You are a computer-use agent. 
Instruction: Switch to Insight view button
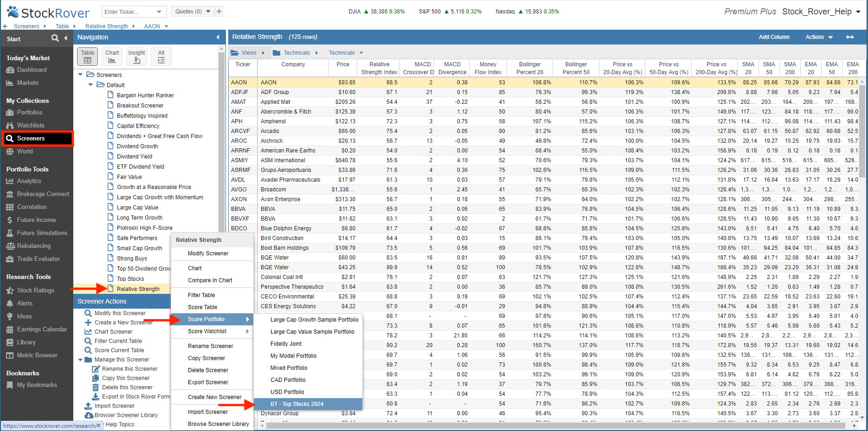tap(136, 57)
